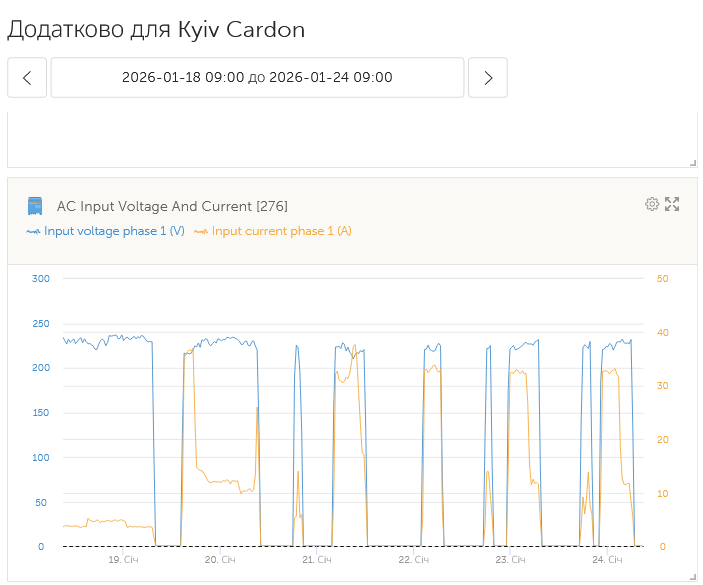Go to the previous date range
This screenshot has width=703, height=585.
27,78
